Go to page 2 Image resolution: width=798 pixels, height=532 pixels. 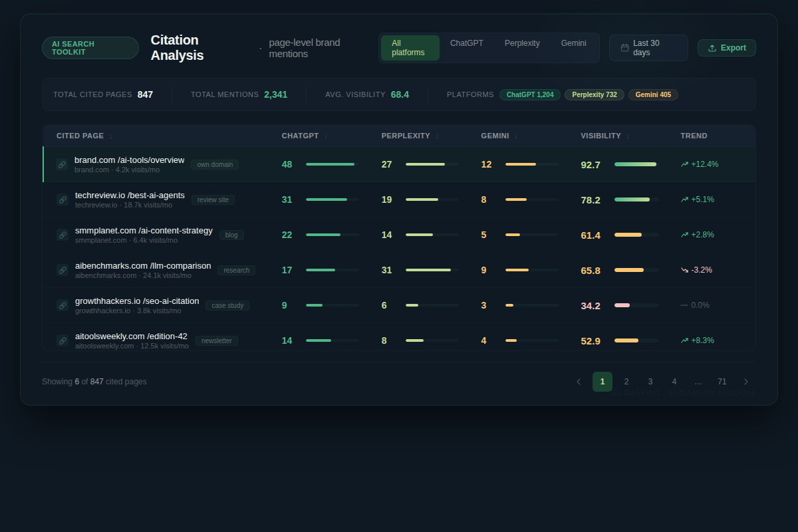click(x=626, y=382)
